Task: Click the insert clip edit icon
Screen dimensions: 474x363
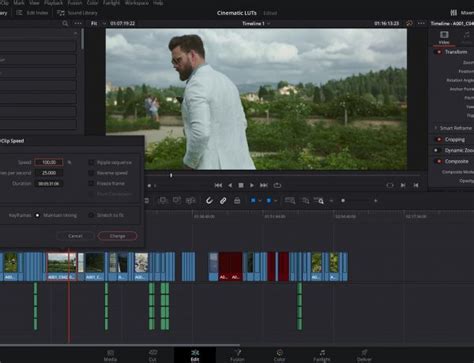Action: coord(163,201)
